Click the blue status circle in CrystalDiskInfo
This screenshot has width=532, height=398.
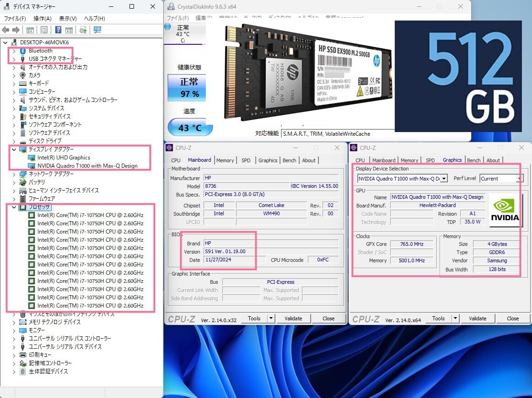pos(167,27)
